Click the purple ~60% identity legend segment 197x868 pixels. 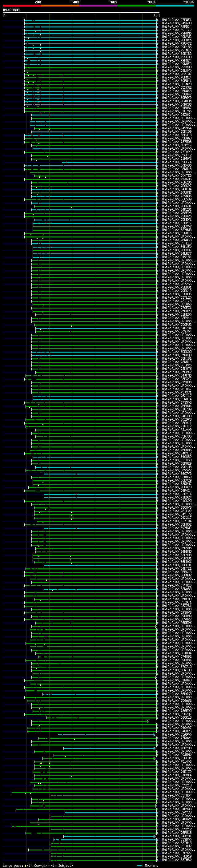point(98,6)
